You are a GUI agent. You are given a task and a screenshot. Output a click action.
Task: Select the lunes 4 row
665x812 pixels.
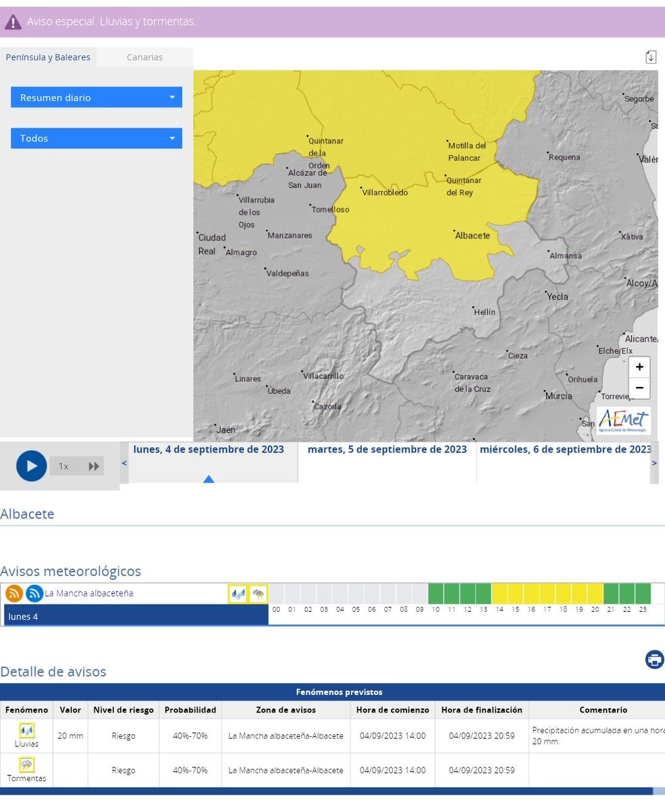(x=136, y=616)
